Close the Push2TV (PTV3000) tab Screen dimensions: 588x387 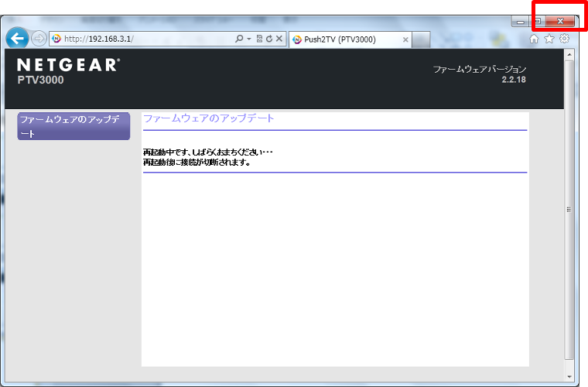click(405, 39)
